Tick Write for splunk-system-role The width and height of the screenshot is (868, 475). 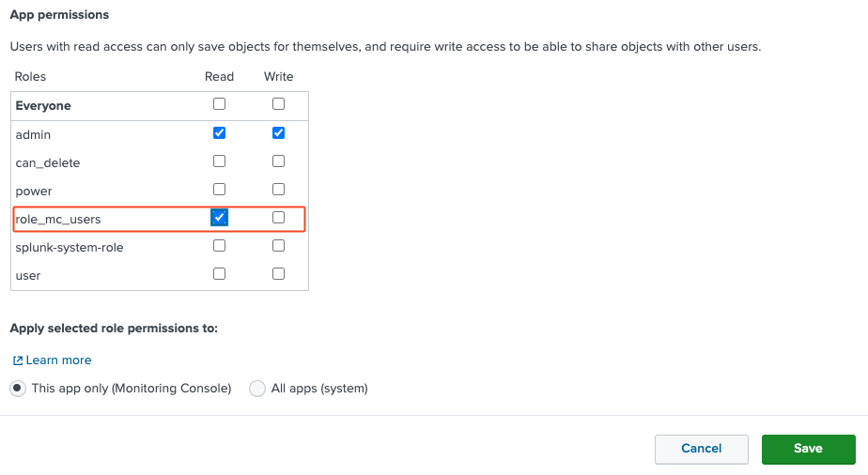click(278, 246)
